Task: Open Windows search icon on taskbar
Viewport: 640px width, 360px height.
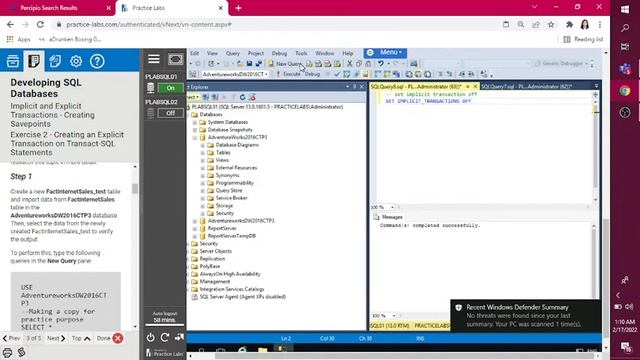Action: pyautogui.click(x=625, y=28)
